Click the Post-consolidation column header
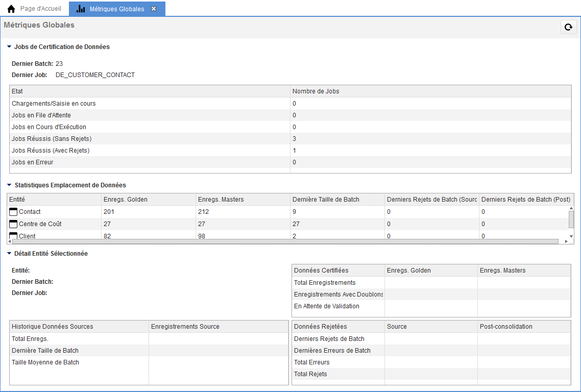Image resolution: width=581 pixels, height=392 pixels. point(524,327)
